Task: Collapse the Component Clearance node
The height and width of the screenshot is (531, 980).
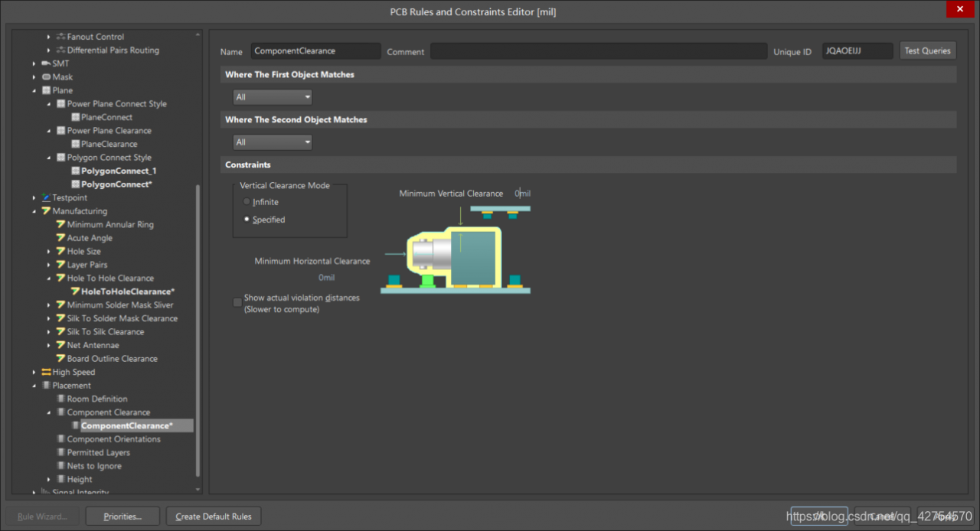Action: (x=49, y=412)
